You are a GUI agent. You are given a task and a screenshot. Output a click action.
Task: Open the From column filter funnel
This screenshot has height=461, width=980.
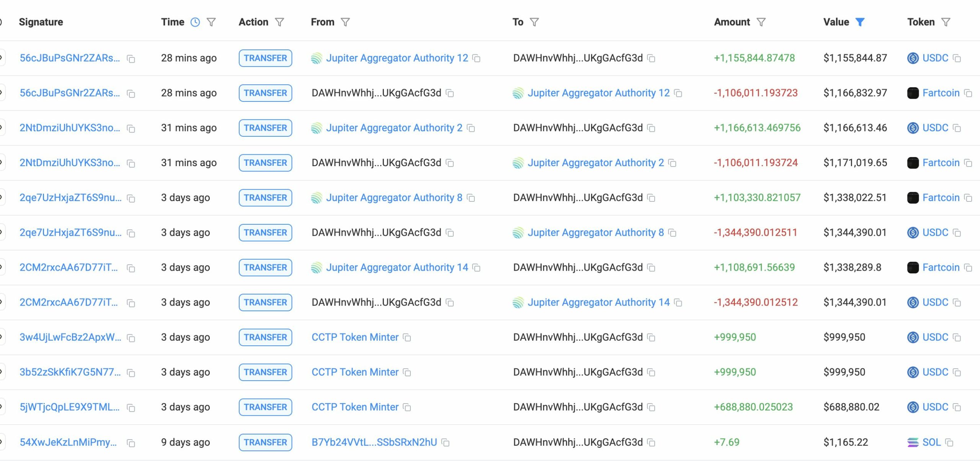tap(345, 22)
